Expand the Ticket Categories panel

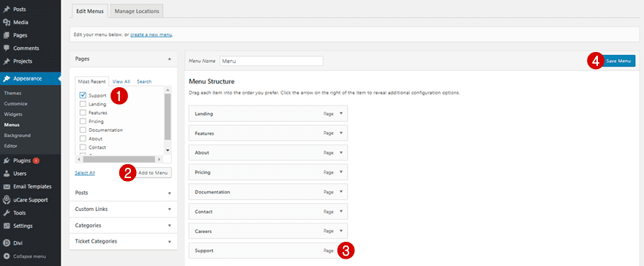click(123, 241)
